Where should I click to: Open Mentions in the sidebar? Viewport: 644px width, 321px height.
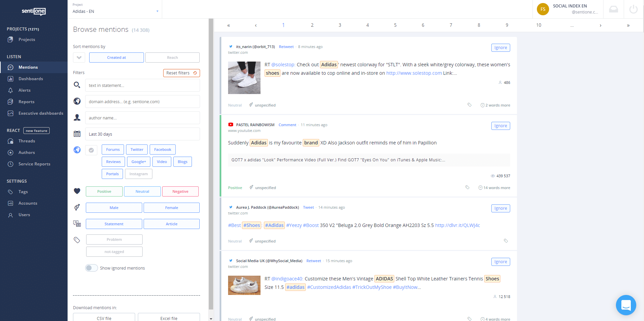click(x=34, y=67)
